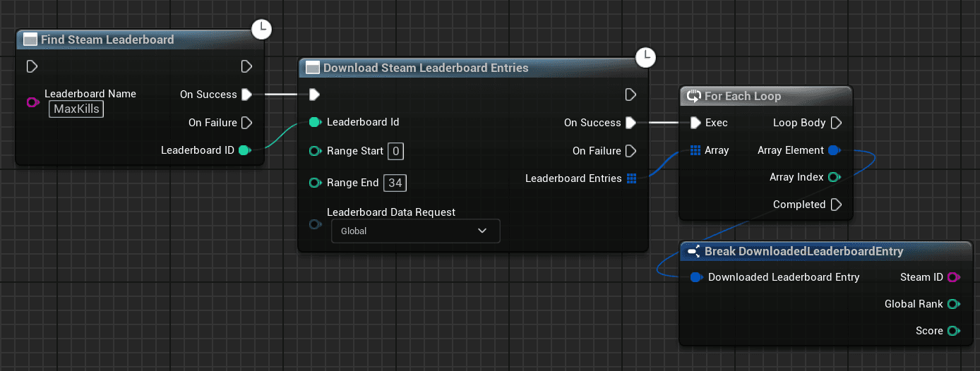Click the Leaderboard Data Request pin
Image resolution: width=980 pixels, height=371 pixels.
(x=316, y=224)
